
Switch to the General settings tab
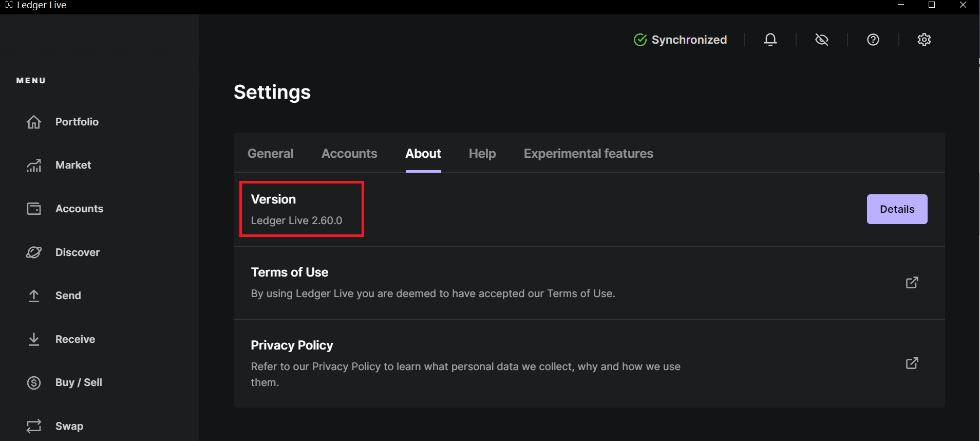(x=270, y=154)
